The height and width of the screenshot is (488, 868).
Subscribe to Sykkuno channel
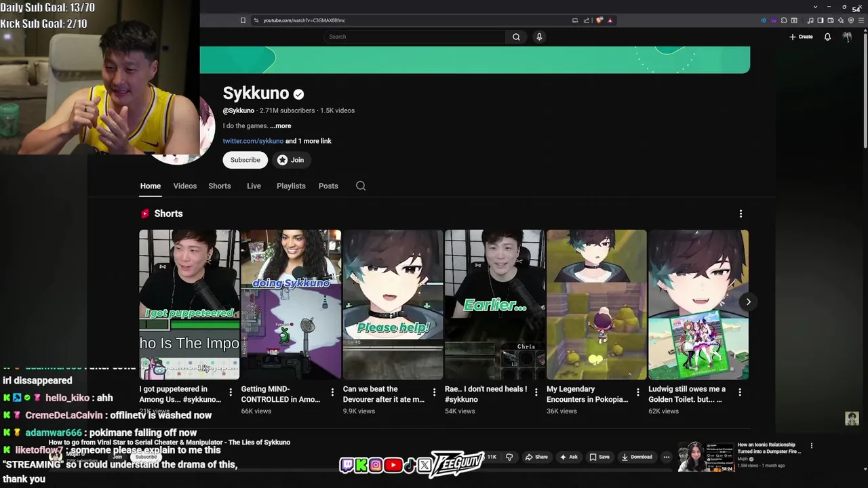click(x=245, y=160)
